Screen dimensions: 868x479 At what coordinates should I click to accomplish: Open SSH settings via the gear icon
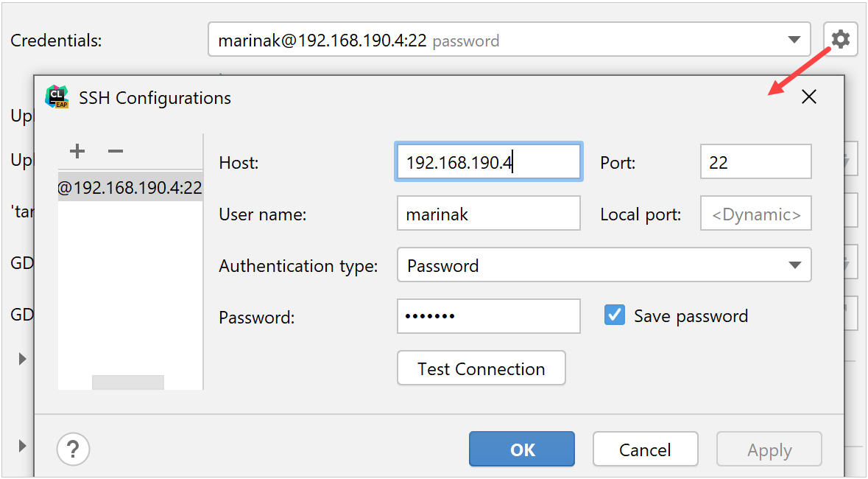point(840,39)
